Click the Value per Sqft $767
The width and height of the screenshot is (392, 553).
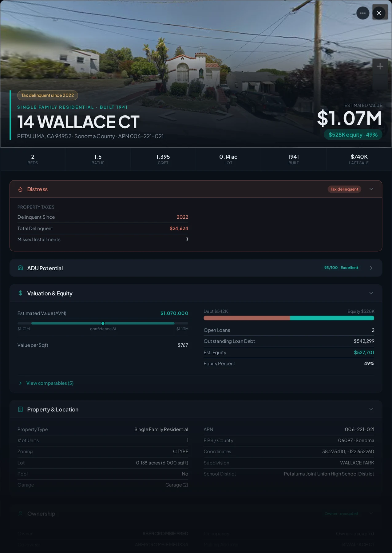point(183,345)
